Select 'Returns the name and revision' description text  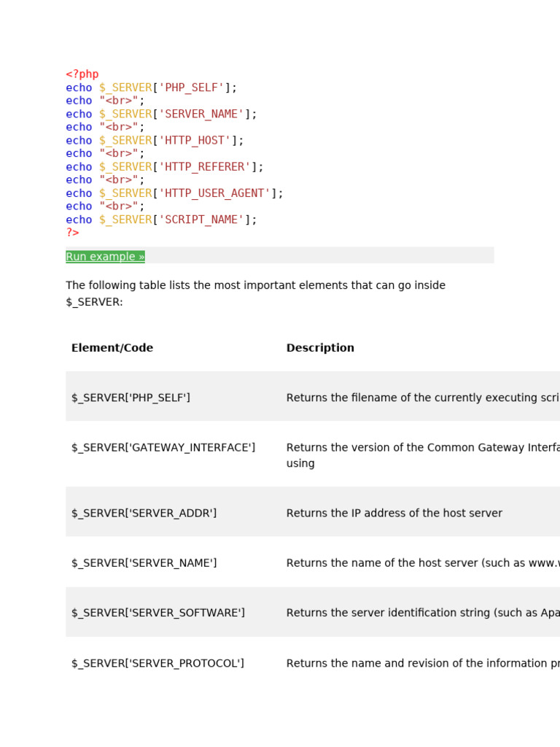423,663
